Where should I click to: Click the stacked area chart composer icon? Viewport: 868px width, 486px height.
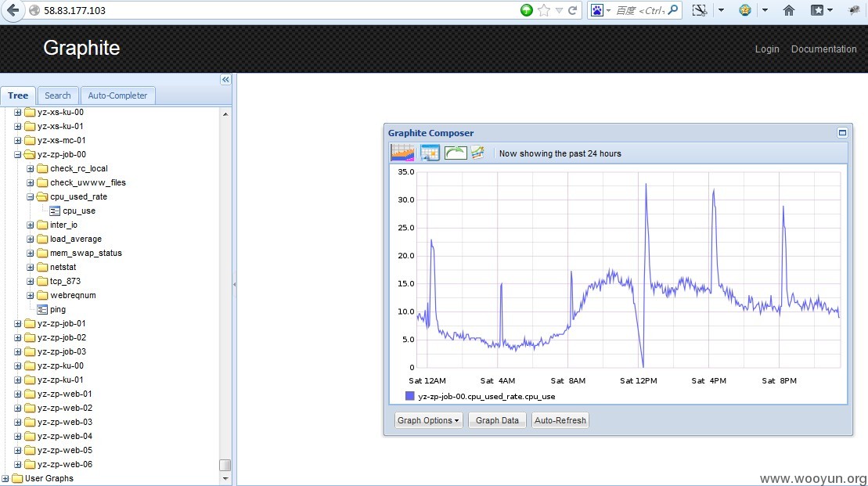tap(402, 153)
